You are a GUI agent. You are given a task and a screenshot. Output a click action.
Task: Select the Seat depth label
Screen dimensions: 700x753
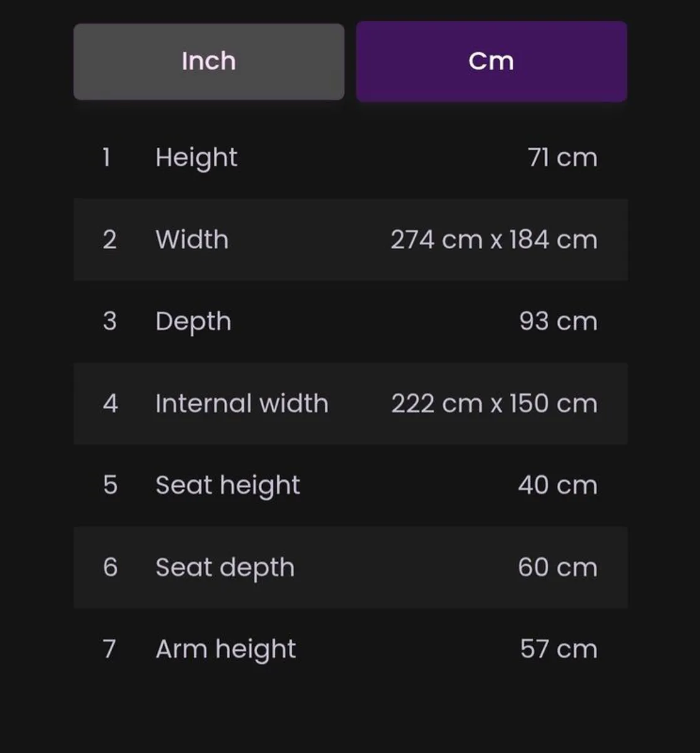pyautogui.click(x=225, y=567)
